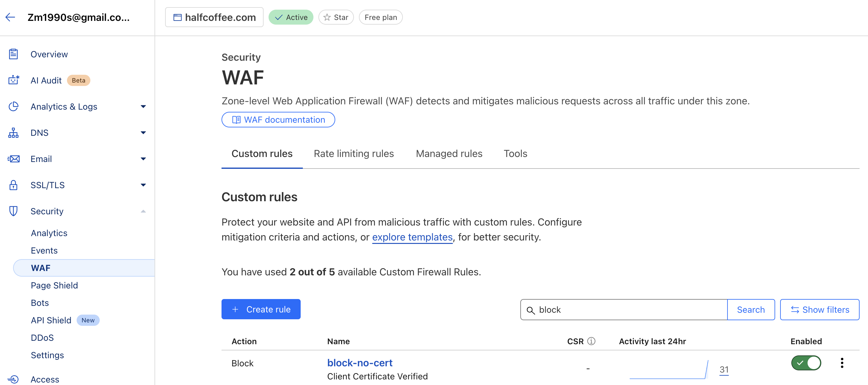The height and width of the screenshot is (385, 868).
Task: Click the Access icon in sidebar
Action: click(x=13, y=379)
